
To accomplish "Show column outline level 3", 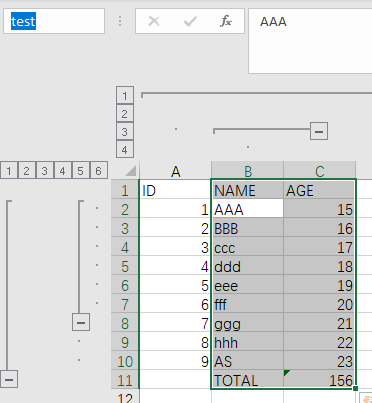I will 125,132.
